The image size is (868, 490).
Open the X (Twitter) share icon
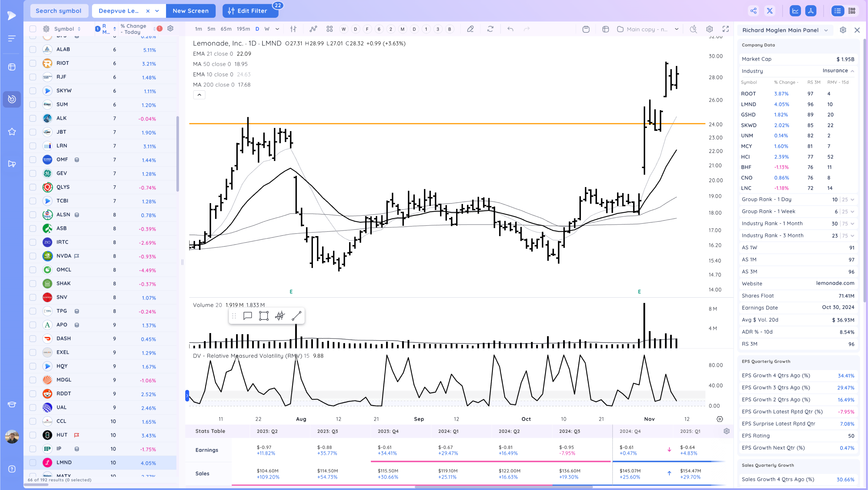(770, 11)
